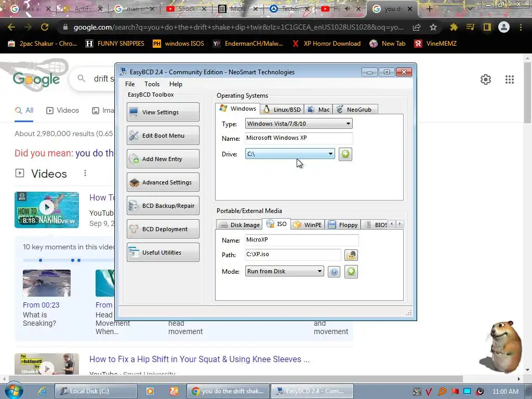Click green add entry button beside Drive
Image resolution: width=532 pixels, height=399 pixels.
point(345,154)
